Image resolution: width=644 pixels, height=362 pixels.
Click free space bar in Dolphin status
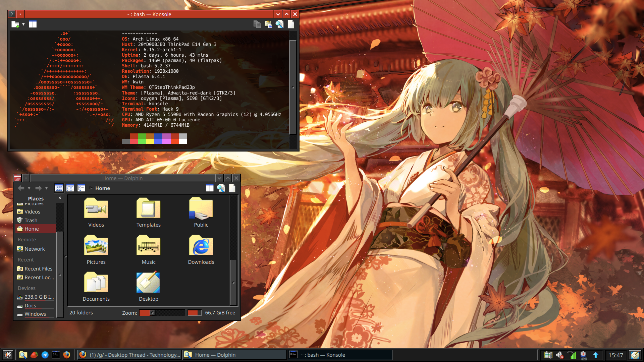tap(195, 313)
